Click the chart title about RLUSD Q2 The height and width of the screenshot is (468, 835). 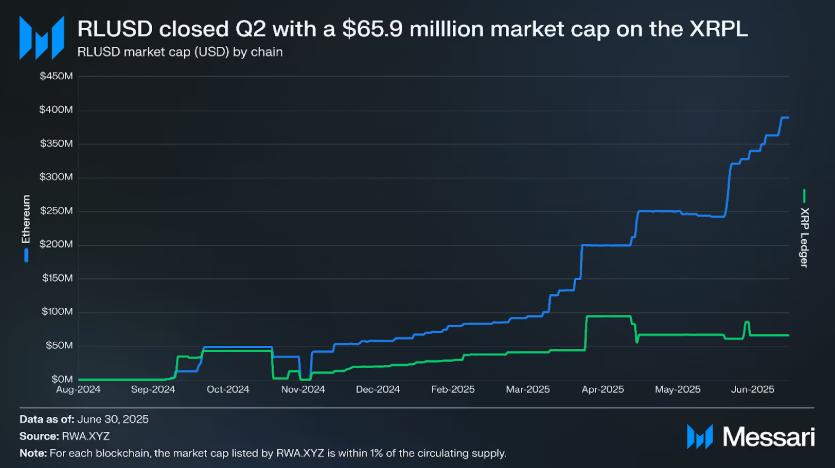point(412,29)
